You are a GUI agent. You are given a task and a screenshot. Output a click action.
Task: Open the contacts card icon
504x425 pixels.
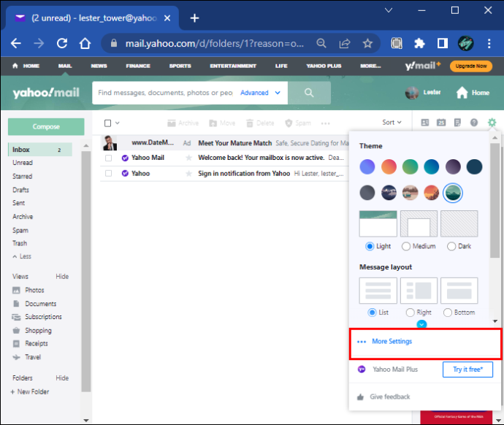pos(425,123)
